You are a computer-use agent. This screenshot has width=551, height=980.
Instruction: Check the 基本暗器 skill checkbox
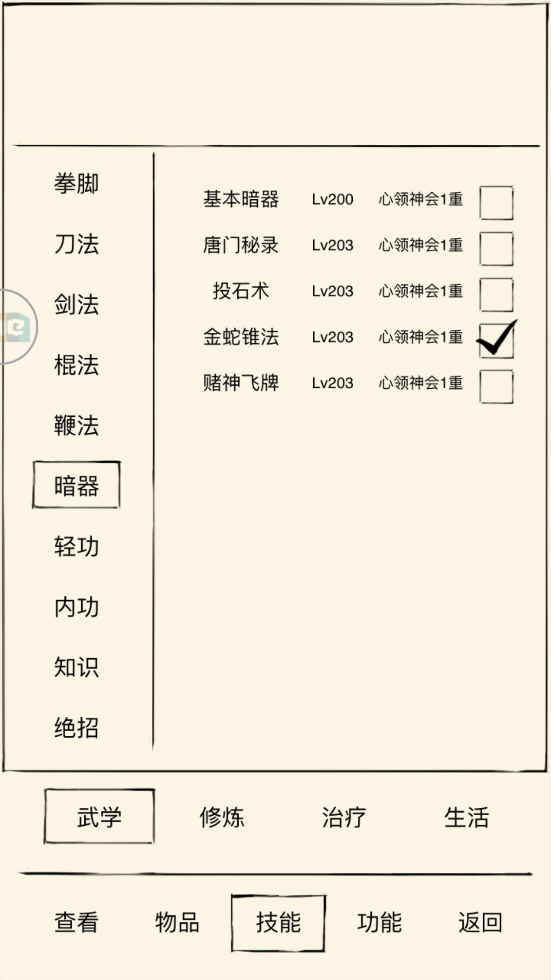pos(496,203)
